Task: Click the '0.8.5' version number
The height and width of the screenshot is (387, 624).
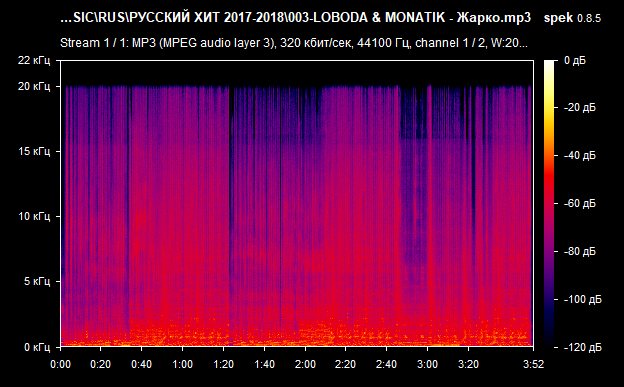Action: point(589,18)
